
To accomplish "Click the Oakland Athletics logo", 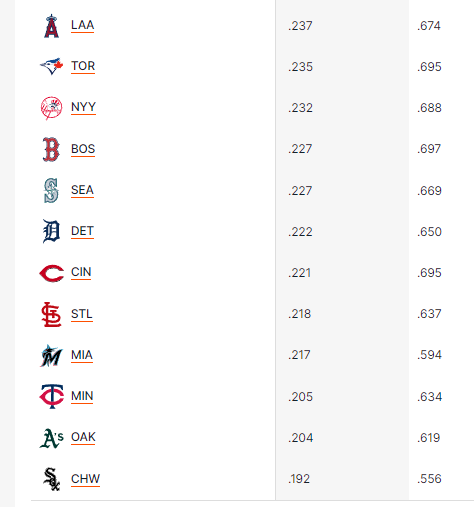I will click(51, 438).
